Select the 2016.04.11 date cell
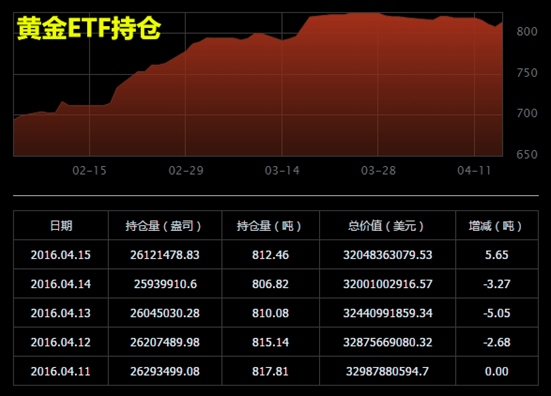Image resolution: width=551 pixels, height=396 pixels. point(61,371)
